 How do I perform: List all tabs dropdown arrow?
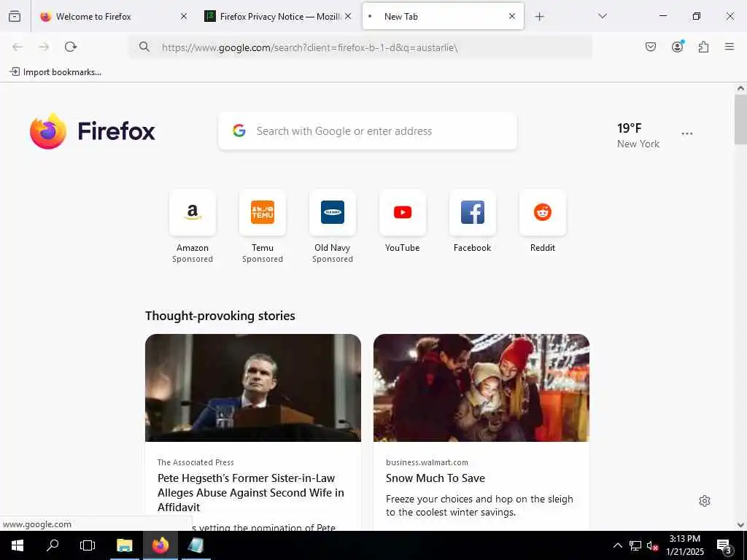603,16
